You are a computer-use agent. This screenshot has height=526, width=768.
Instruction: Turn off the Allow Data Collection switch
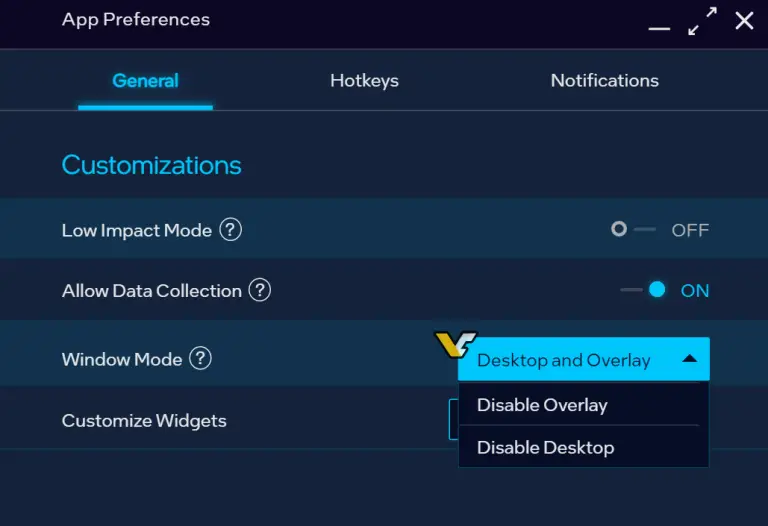645,290
